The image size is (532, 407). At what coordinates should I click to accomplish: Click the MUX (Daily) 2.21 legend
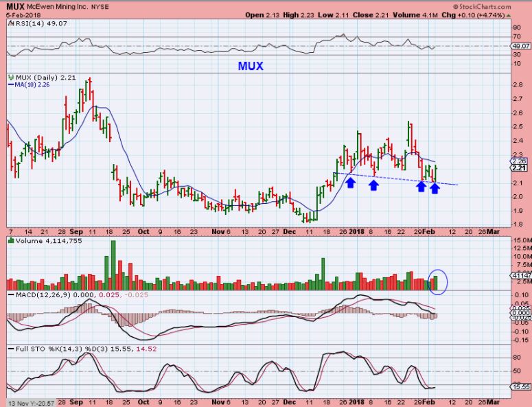pos(46,78)
